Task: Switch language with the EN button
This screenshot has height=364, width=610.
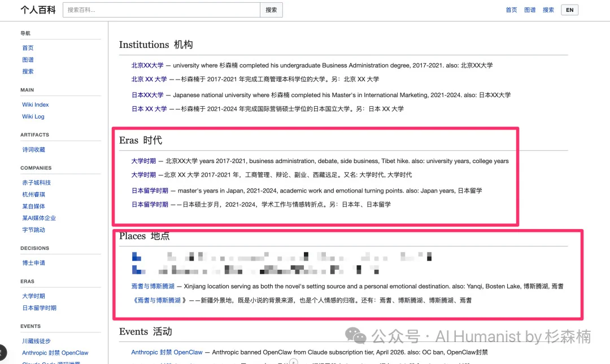Action: point(569,10)
